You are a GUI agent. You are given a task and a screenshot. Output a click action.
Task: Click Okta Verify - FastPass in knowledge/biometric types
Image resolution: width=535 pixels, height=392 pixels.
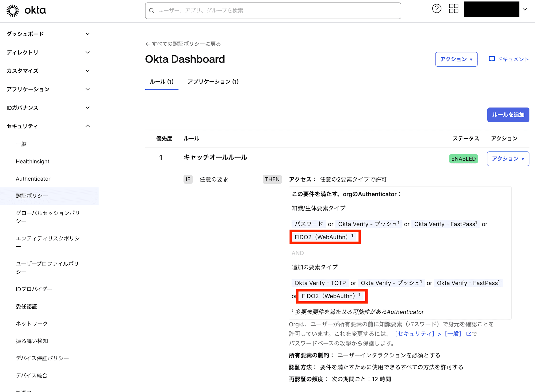pos(445,224)
